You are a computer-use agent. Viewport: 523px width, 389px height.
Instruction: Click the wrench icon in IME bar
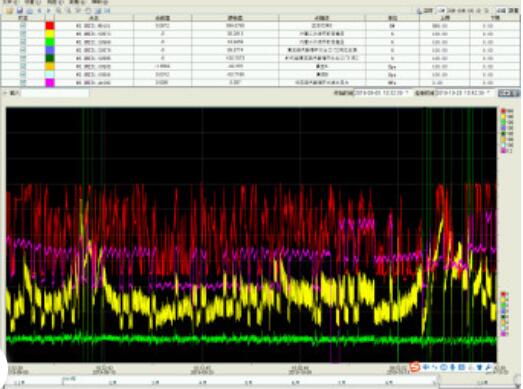tap(488, 368)
